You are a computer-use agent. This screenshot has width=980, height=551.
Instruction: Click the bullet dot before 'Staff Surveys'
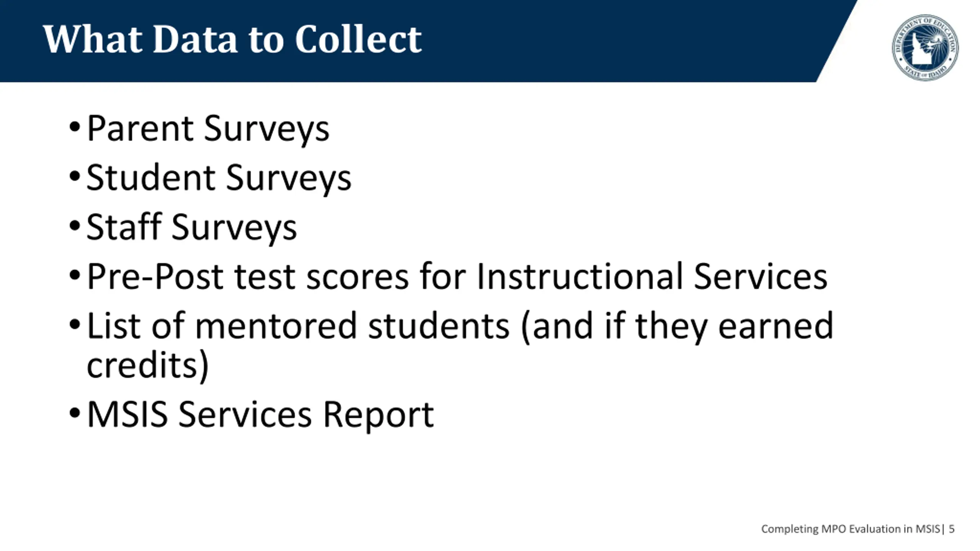pyautogui.click(x=75, y=225)
